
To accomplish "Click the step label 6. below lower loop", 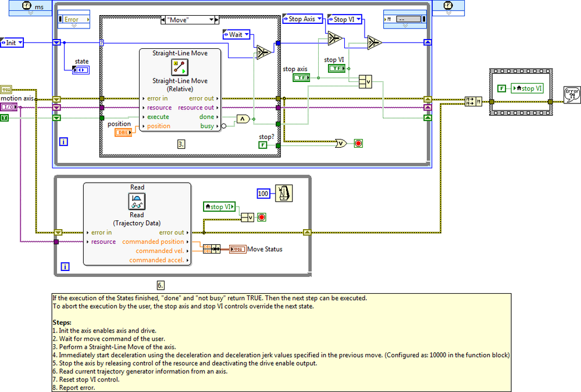I will pos(161,286).
